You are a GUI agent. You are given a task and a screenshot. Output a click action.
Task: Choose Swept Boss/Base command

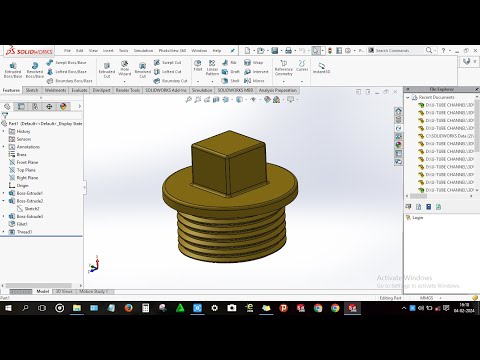[66, 62]
